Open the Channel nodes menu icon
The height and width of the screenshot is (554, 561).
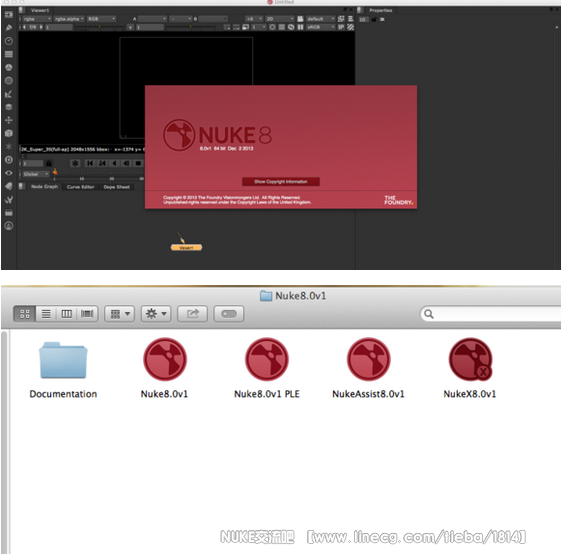(x=9, y=54)
